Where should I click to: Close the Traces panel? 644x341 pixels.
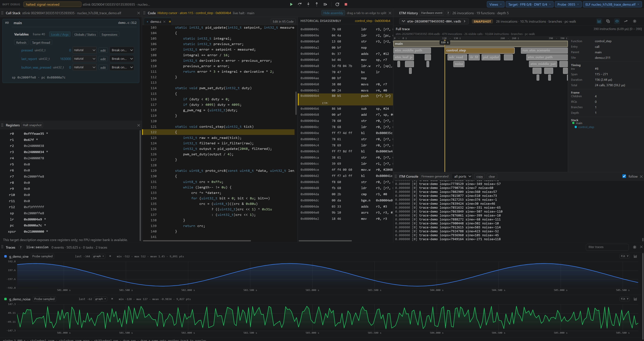click(x=641, y=247)
